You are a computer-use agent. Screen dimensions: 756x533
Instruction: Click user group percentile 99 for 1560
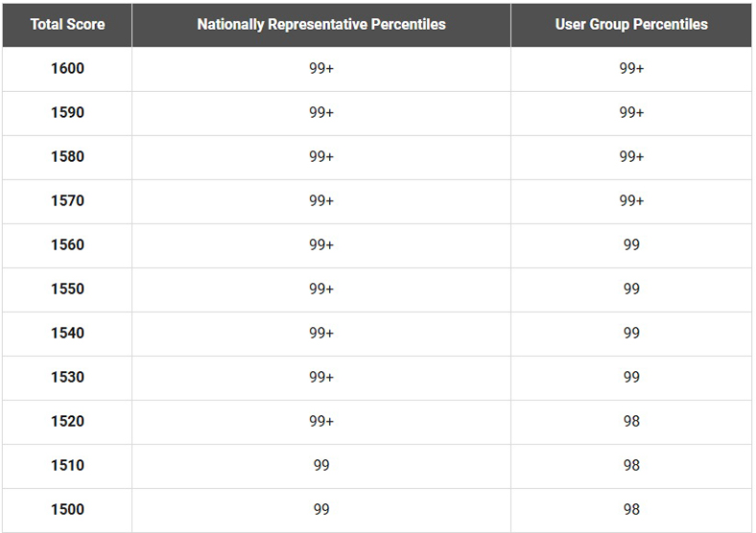click(x=631, y=244)
